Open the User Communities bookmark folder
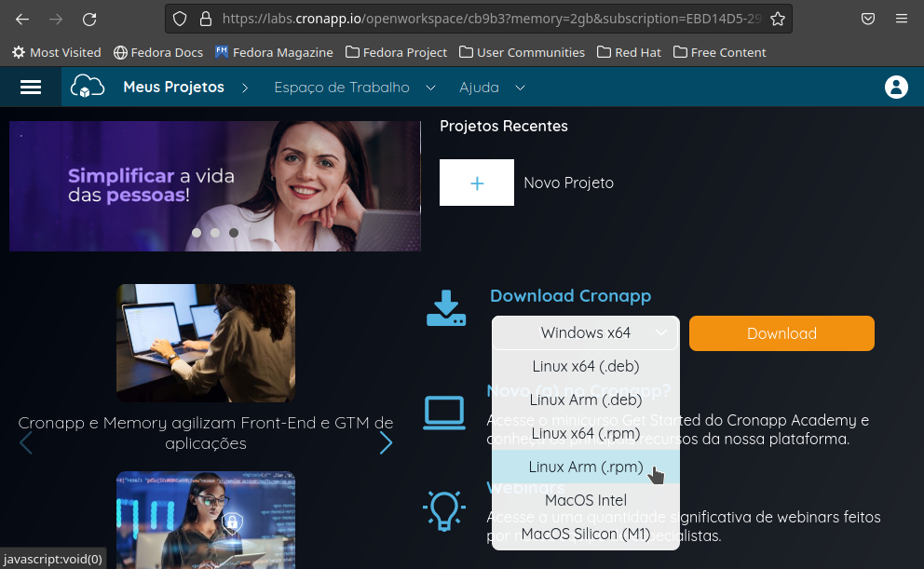The image size is (924, 569). coord(523,52)
